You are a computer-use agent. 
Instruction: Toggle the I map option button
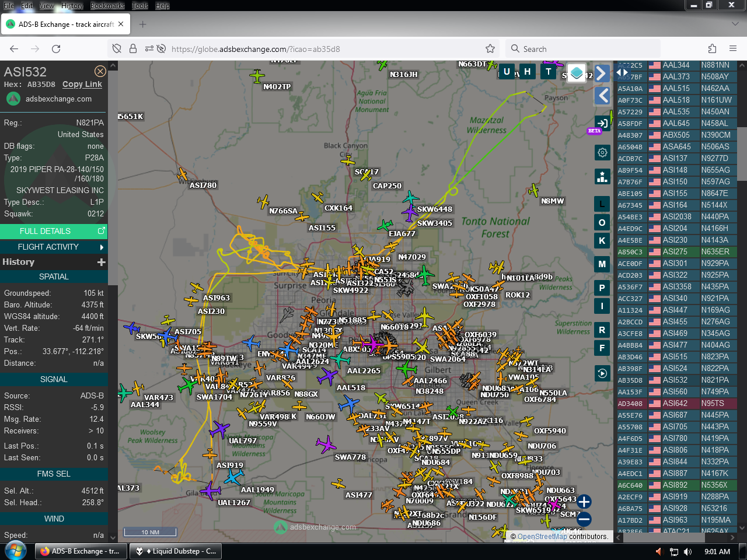pos(602,306)
